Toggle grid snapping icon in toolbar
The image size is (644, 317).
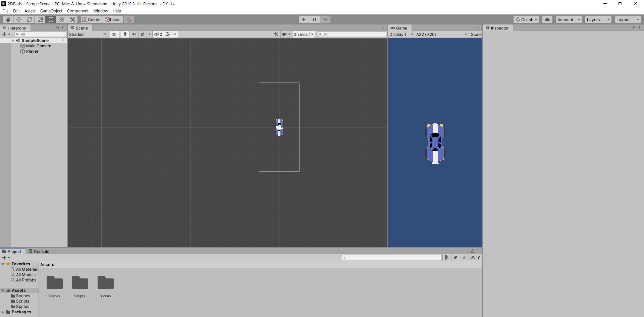coord(129,19)
